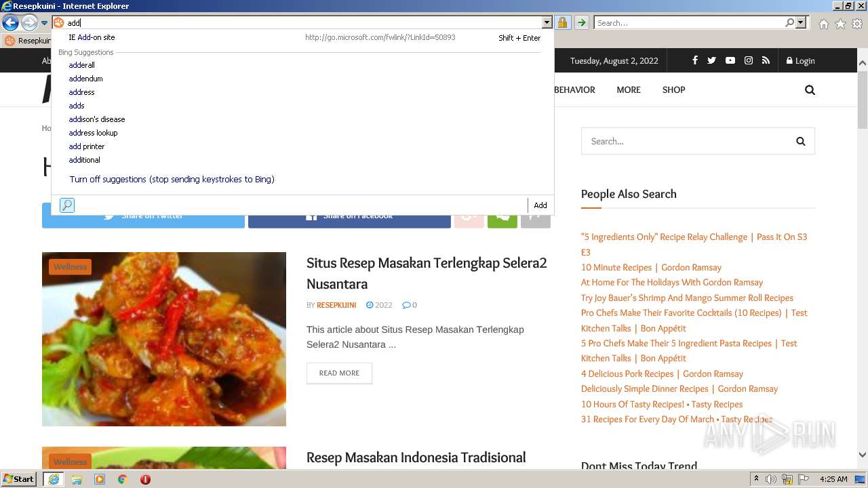Open Google Chrome taskbar icon
This screenshot has height=488, width=868.
pyautogui.click(x=123, y=479)
